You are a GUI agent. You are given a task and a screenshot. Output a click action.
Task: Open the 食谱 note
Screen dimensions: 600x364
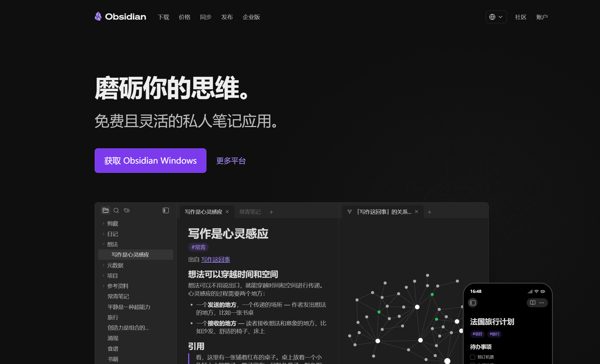point(113,348)
